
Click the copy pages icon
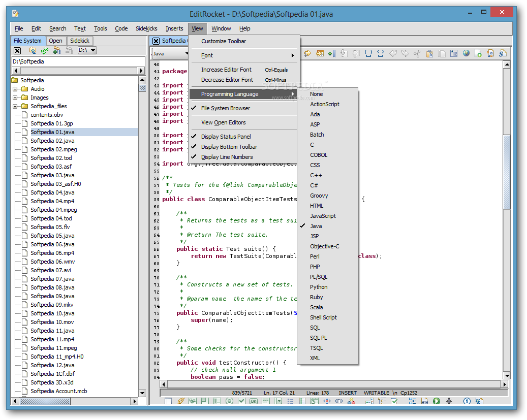(x=442, y=53)
